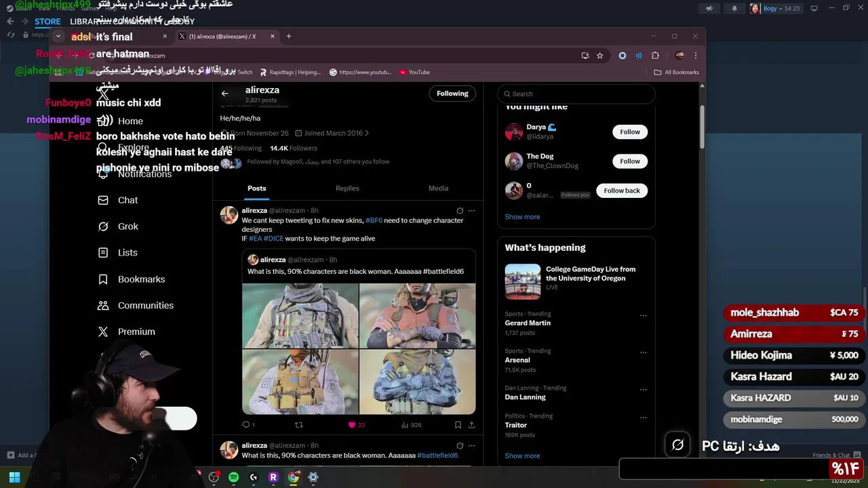Viewport: 868px width, 488px height.
Task: Open Chrome from the taskbar
Action: click(293, 477)
